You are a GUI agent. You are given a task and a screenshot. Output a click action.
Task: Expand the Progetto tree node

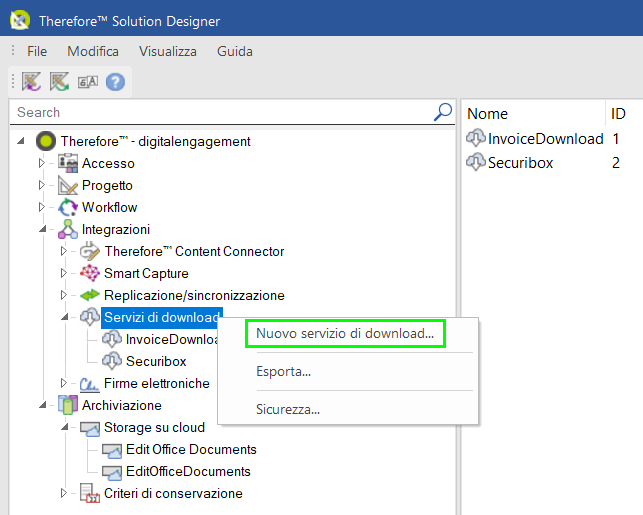click(42, 185)
